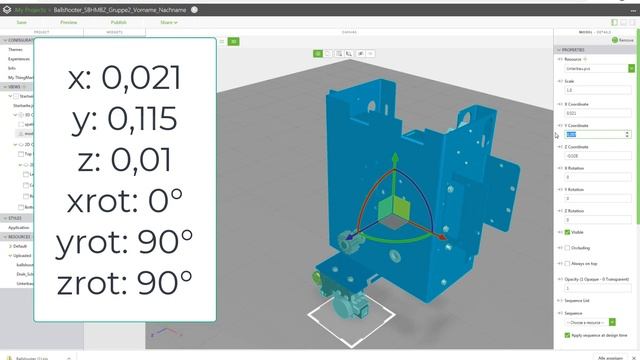This screenshot has width=640, height=360.
Task: Toggle Apply sequence at design time checkbox
Action: point(567,335)
